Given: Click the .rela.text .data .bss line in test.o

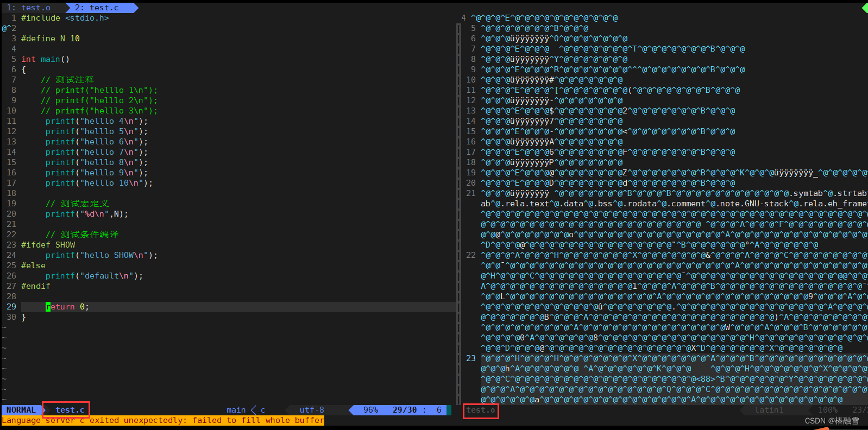Looking at the screenshot, I should 674,204.
